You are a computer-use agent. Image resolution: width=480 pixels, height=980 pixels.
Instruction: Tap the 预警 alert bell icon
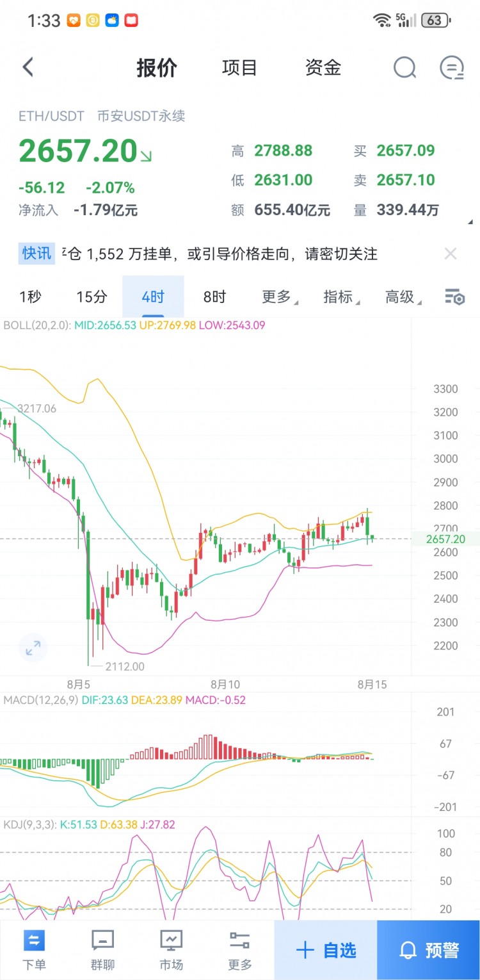click(x=428, y=951)
